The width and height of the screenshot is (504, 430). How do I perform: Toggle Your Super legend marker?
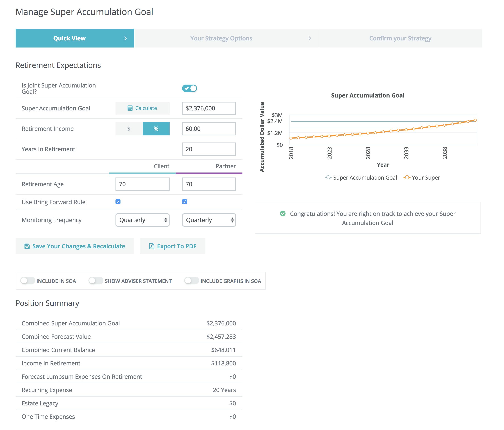pos(407,177)
